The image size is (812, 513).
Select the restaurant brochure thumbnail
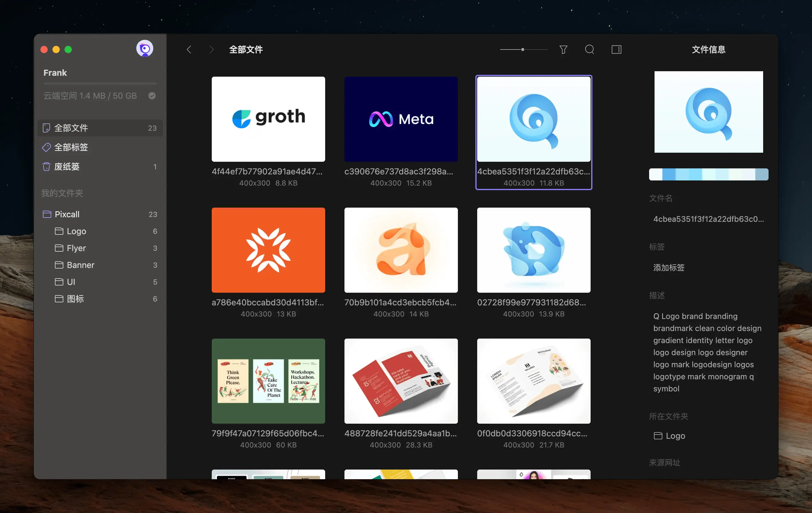click(534, 381)
